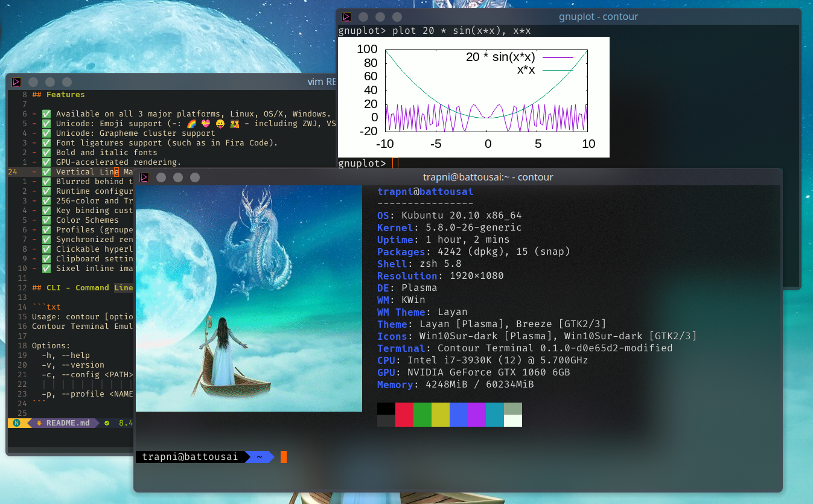
Task: Click the 'Kernel: 5.8.0-26-generic' line
Action: click(449, 228)
